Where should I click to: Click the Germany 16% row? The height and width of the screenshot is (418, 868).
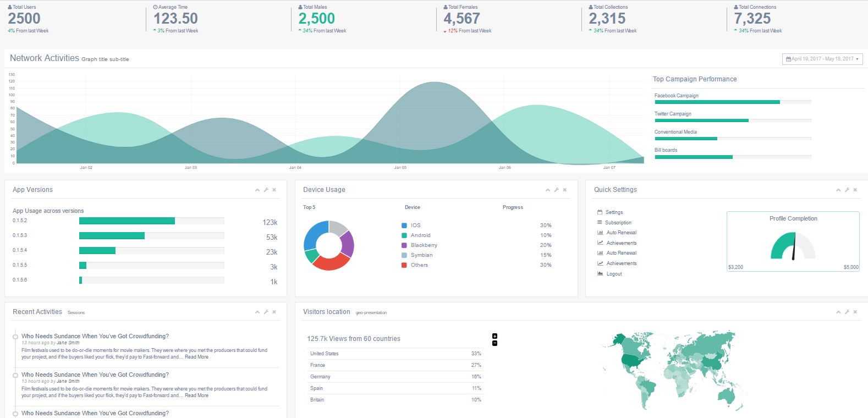click(395, 377)
